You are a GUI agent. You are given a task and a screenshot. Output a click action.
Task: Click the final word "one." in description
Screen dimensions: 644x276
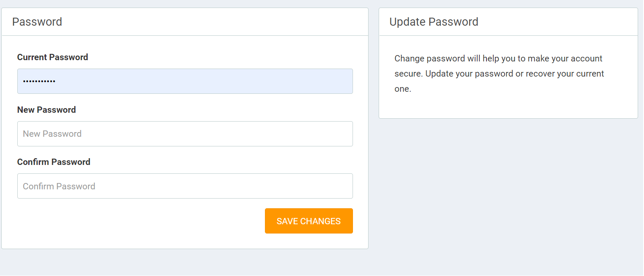click(403, 89)
